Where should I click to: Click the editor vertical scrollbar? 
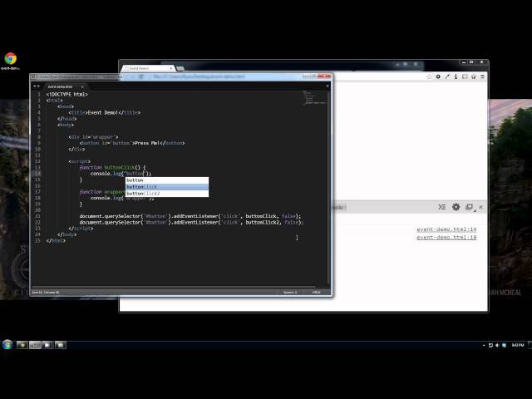pyautogui.click(x=328, y=189)
